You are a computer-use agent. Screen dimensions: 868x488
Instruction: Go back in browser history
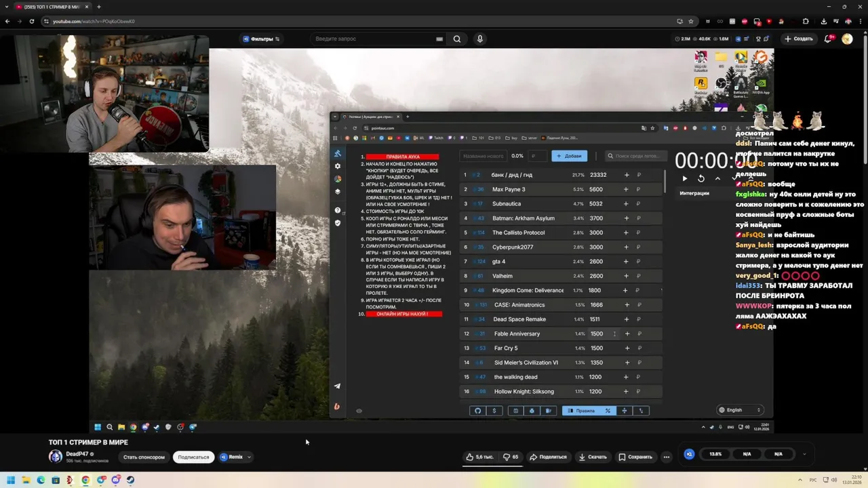7,21
